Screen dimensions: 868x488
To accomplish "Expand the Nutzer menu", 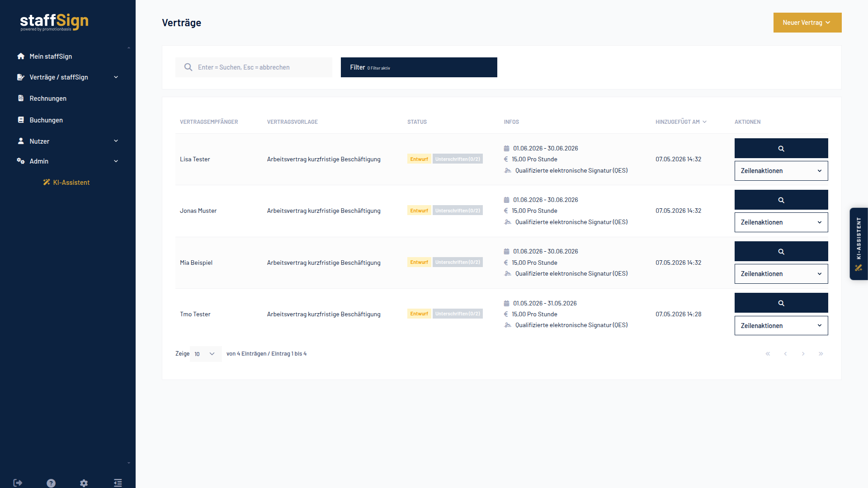I will click(x=68, y=141).
